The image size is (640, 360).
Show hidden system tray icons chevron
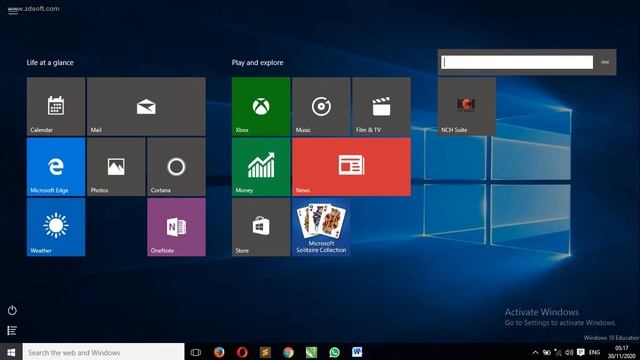[x=535, y=352]
